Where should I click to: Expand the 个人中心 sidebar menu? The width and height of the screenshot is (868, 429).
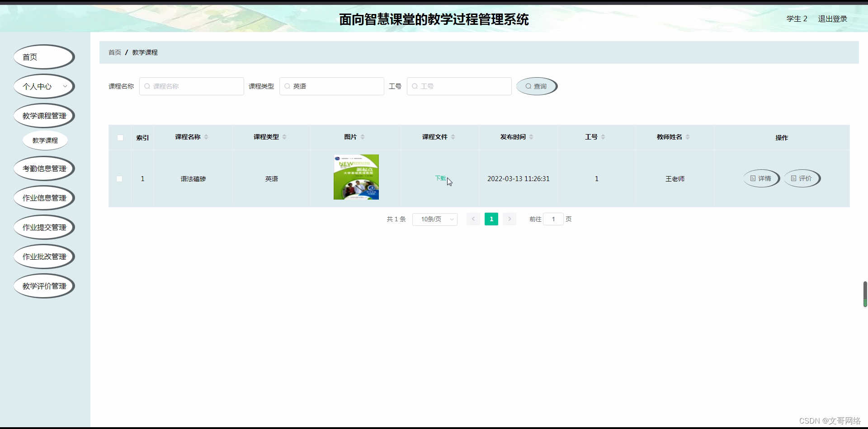(44, 86)
